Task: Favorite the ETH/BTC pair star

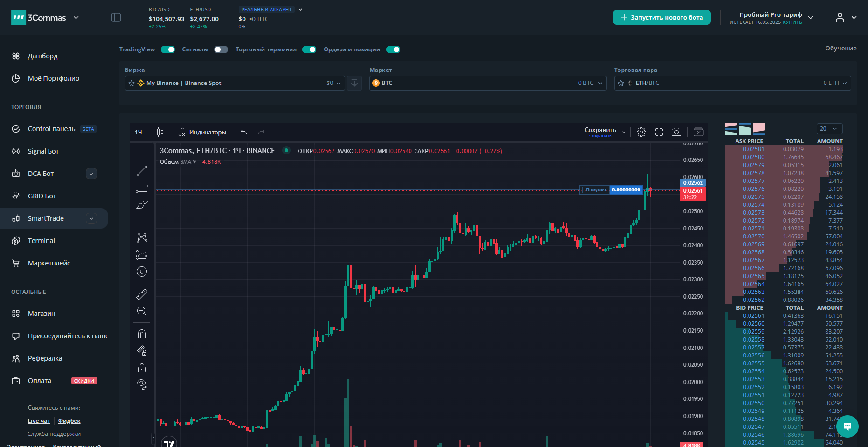Action: click(621, 83)
